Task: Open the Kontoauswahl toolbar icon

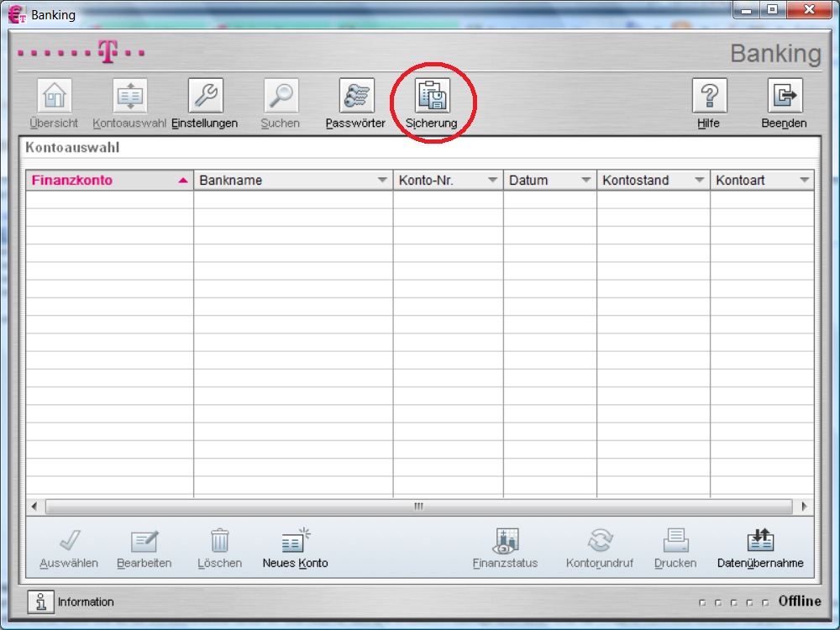Action: [x=129, y=97]
